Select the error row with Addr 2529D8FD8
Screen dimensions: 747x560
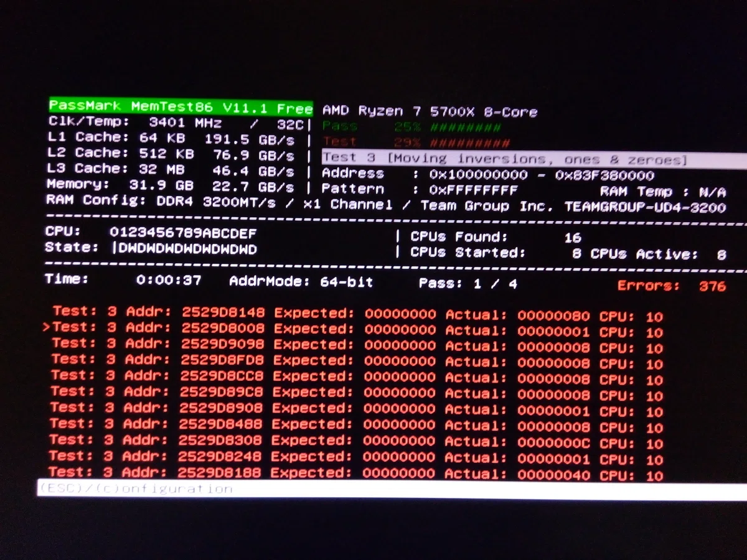tap(357, 362)
